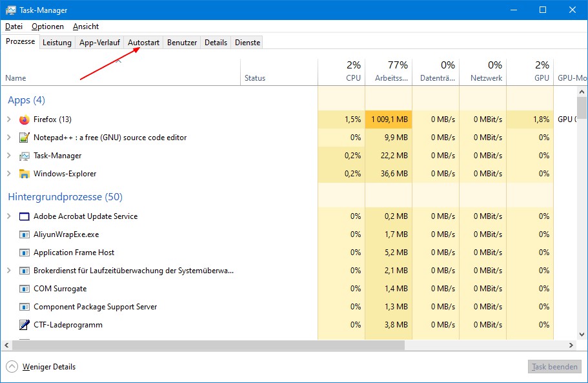Click the AliyunWrapExe.exe icon
Image resolution: width=588 pixels, height=383 pixels.
coord(25,234)
